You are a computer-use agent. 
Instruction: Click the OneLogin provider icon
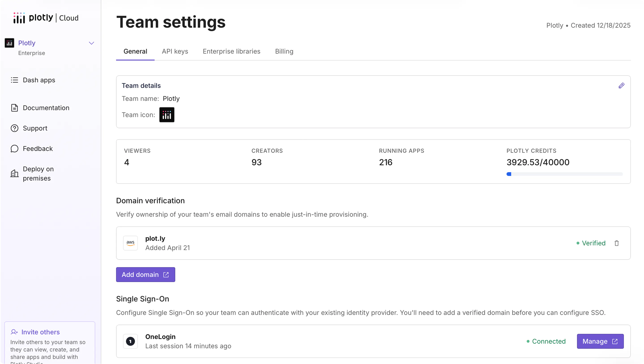[130, 341]
